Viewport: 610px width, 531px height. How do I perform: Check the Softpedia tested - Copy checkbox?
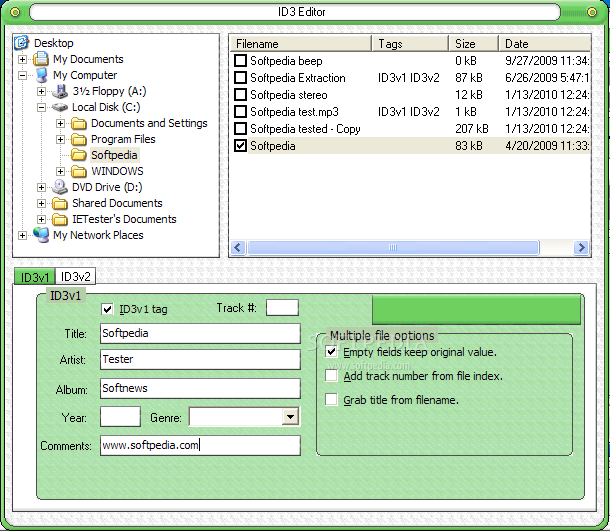(240, 129)
